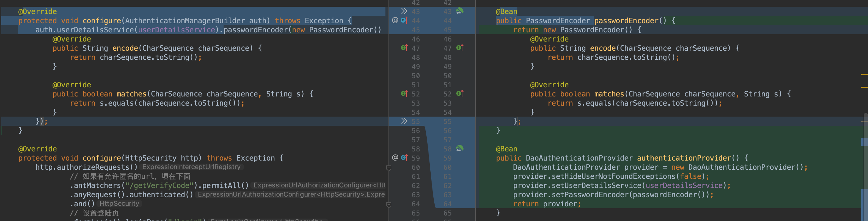Click the implements icon on right line 52
The image size is (868, 221).
click(x=460, y=94)
